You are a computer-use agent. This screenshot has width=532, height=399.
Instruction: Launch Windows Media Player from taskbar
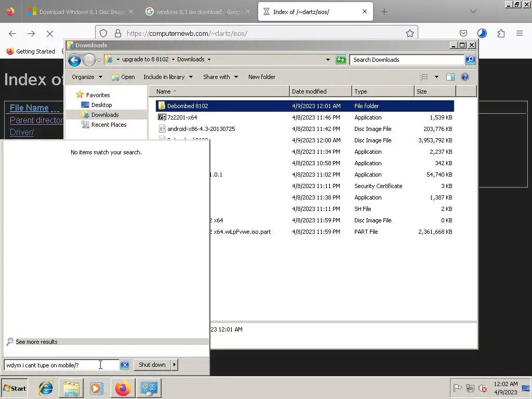click(x=96, y=388)
